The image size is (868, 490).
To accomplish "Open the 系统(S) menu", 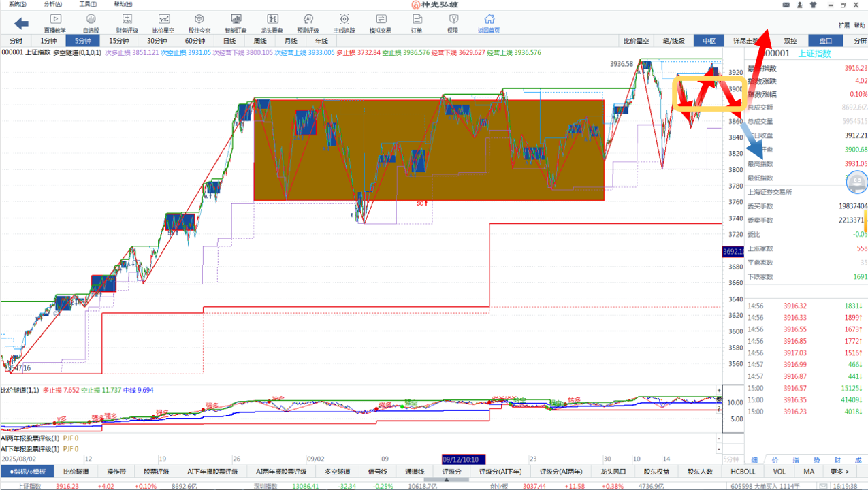I will coord(18,4).
